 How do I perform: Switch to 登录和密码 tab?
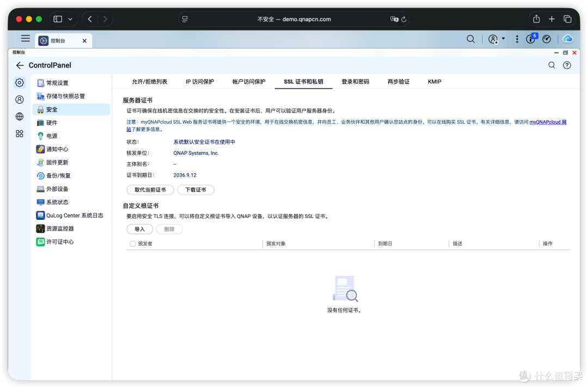(x=355, y=82)
